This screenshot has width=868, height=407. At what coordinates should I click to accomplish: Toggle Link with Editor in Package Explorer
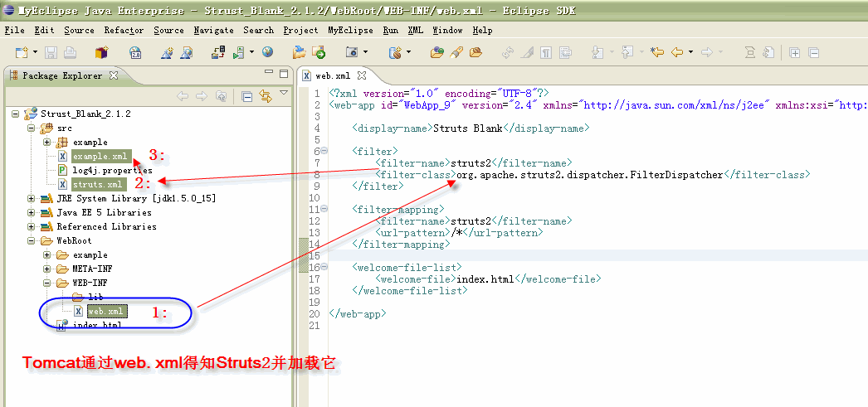coord(266,96)
